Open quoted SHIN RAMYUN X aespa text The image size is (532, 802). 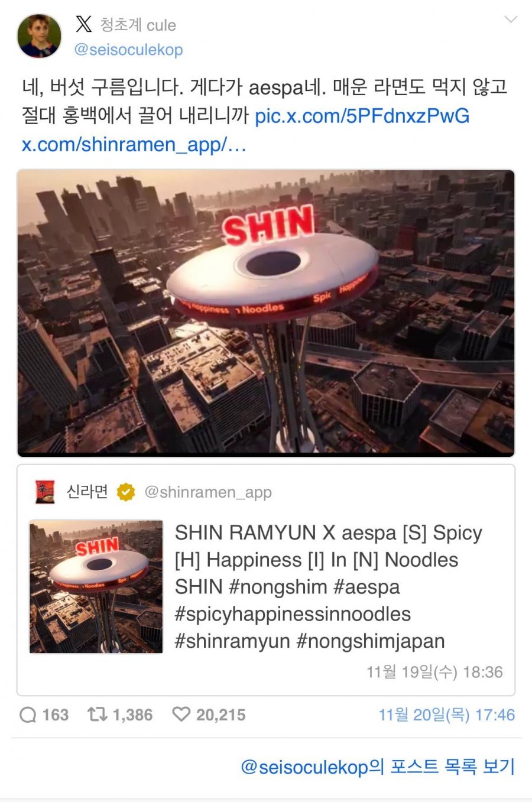[328, 586]
